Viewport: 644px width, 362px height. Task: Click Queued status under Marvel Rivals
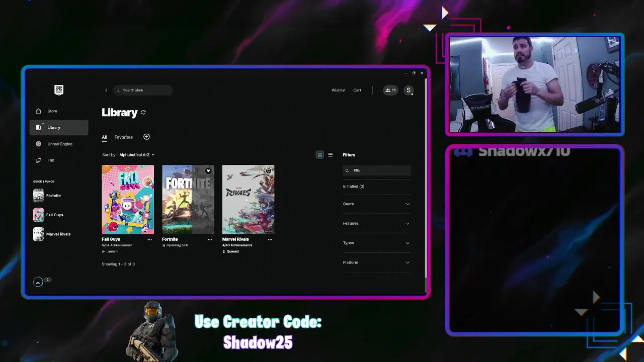click(x=230, y=251)
